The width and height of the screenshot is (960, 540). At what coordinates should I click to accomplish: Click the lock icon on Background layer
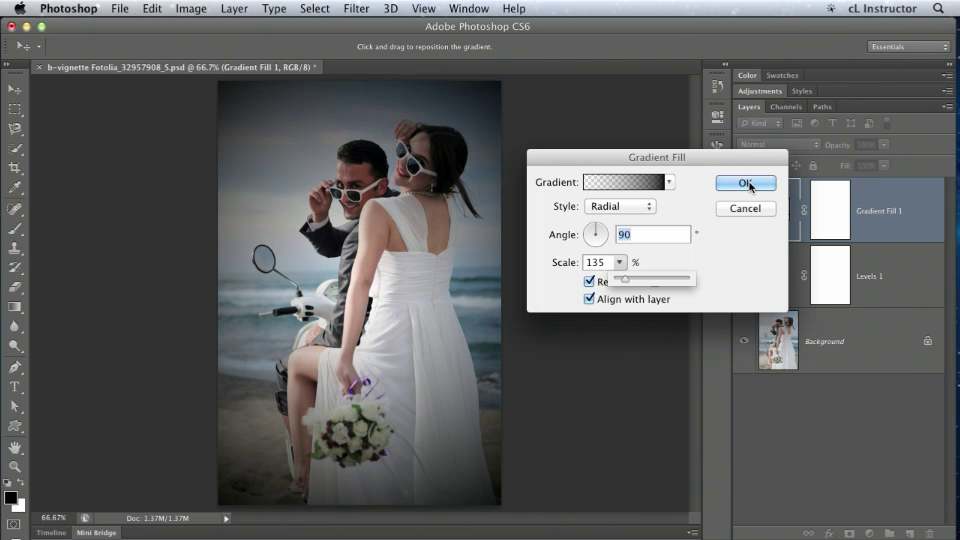pyautogui.click(x=928, y=340)
